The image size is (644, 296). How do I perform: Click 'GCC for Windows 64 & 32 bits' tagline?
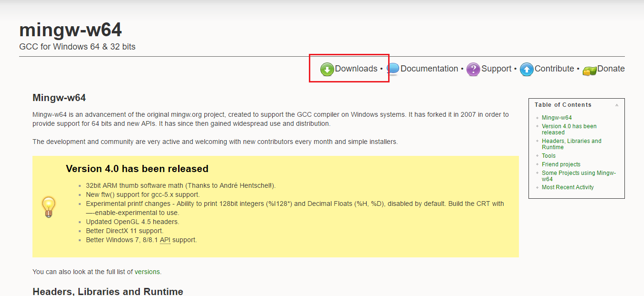77,47
